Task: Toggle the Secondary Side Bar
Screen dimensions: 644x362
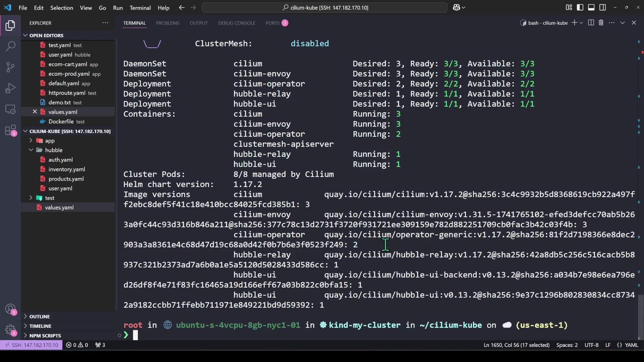Action: pyautogui.click(x=603, y=7)
